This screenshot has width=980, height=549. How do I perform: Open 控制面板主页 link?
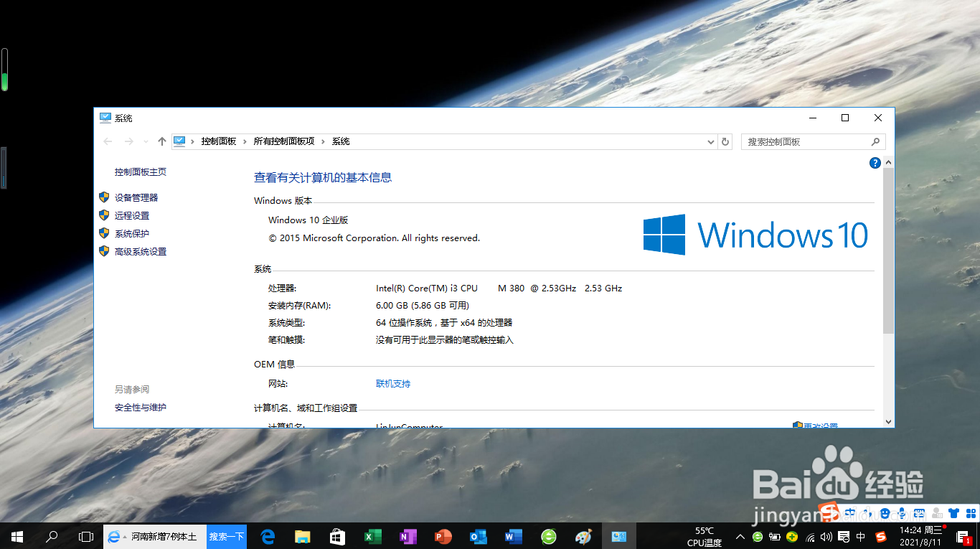(141, 172)
